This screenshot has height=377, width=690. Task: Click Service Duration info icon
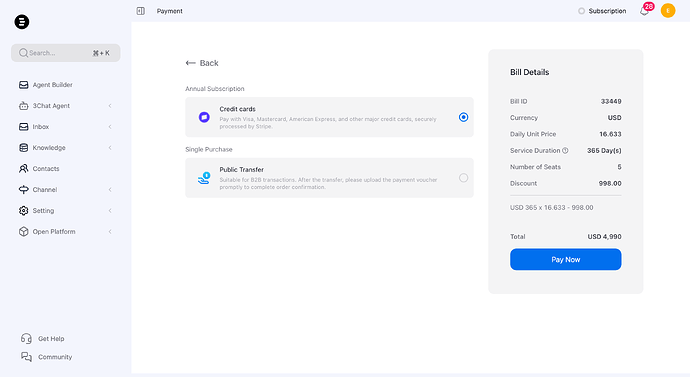click(565, 150)
